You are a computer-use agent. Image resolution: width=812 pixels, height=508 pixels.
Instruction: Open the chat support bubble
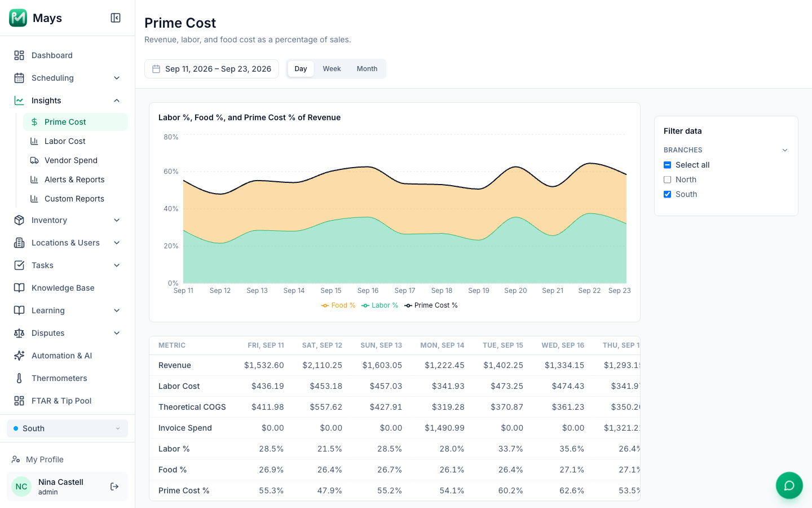789,485
